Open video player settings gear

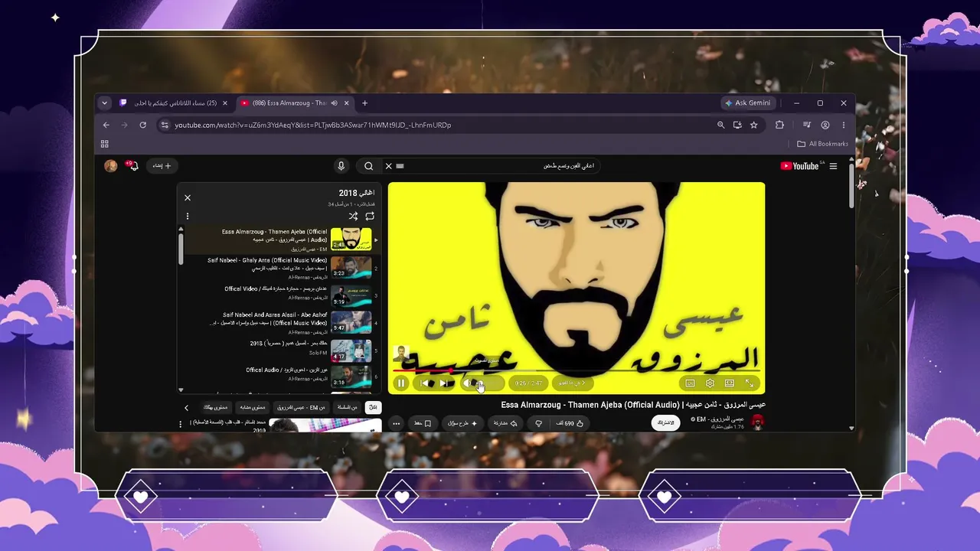[710, 383]
